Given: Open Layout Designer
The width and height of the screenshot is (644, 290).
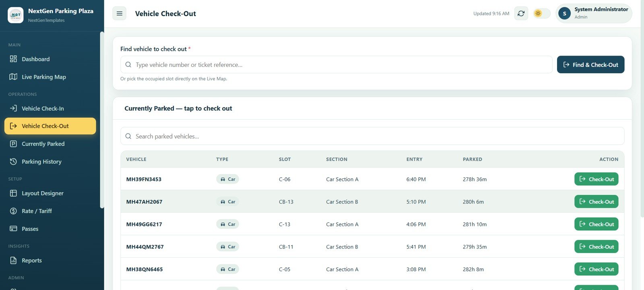Looking at the screenshot, I should click(x=50, y=193).
